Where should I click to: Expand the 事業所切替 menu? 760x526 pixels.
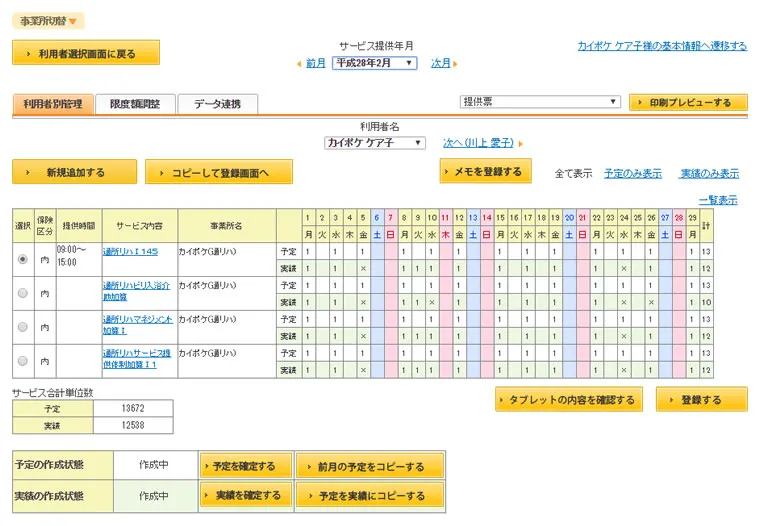click(47, 21)
